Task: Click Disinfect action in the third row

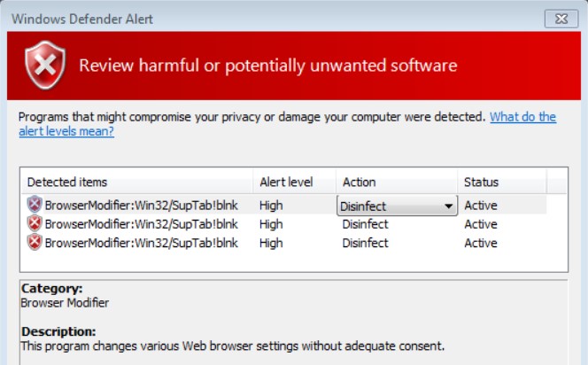Action: (365, 243)
